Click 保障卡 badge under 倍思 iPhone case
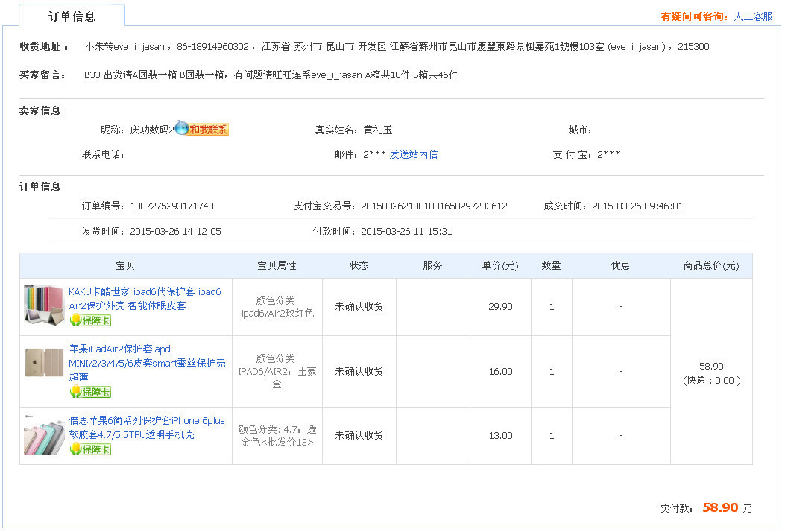 (90, 449)
